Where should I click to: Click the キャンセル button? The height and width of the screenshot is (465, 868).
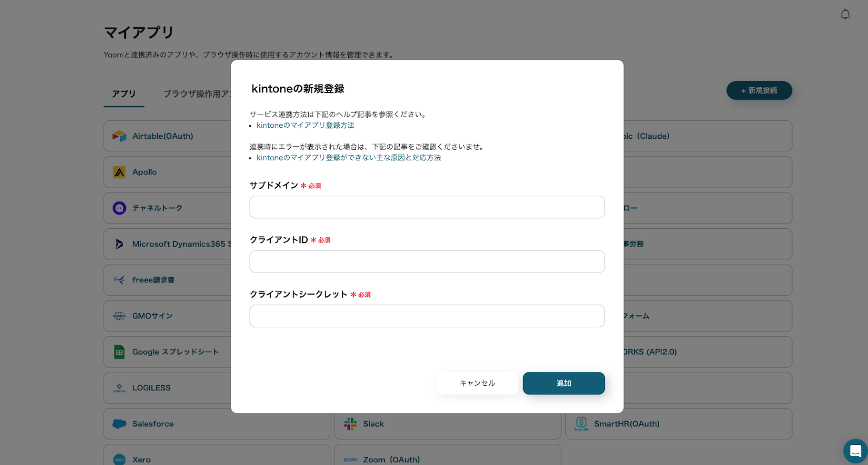[x=477, y=383]
